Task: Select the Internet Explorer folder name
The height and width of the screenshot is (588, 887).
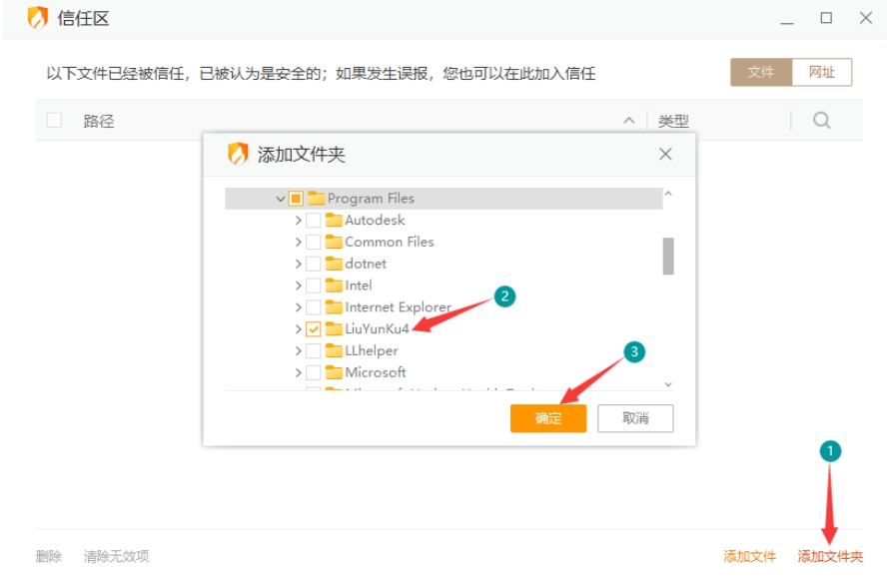Action: 399,307
